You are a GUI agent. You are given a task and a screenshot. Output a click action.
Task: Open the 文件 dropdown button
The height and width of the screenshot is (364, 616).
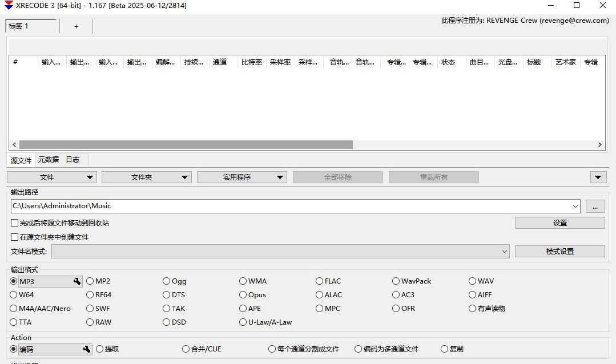pos(52,177)
